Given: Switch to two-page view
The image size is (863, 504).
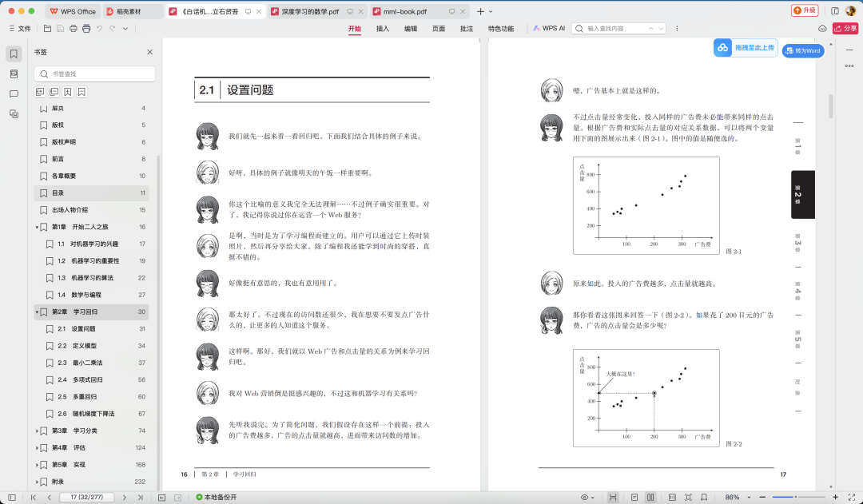Looking at the screenshot, I should pyautogui.click(x=650, y=497).
